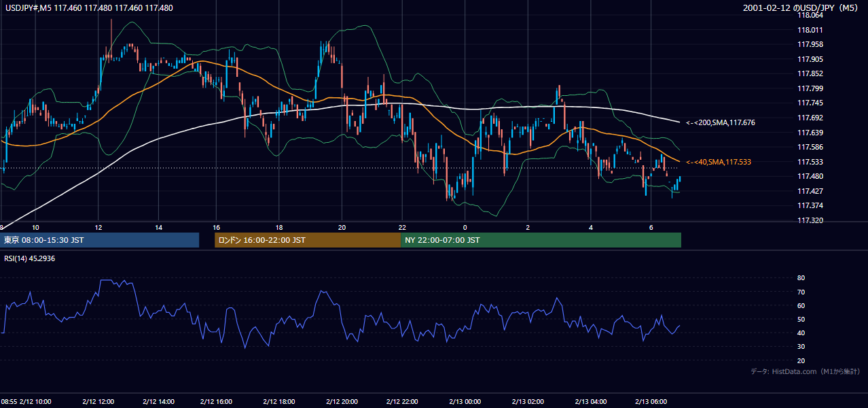Viewport: 868px width, 408px height.
Task: Click the 2/13 00:00 bottom time label
Action: tap(465, 401)
